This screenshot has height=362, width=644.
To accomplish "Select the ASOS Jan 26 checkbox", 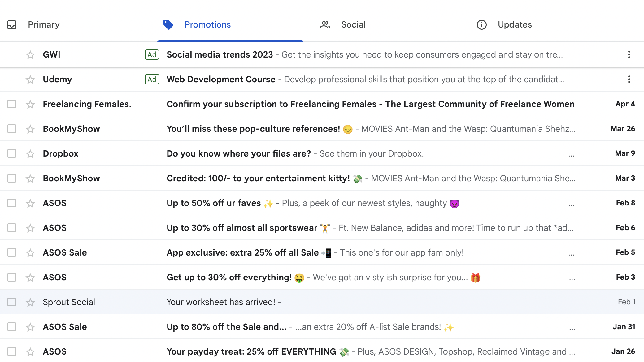I will pyautogui.click(x=12, y=351).
